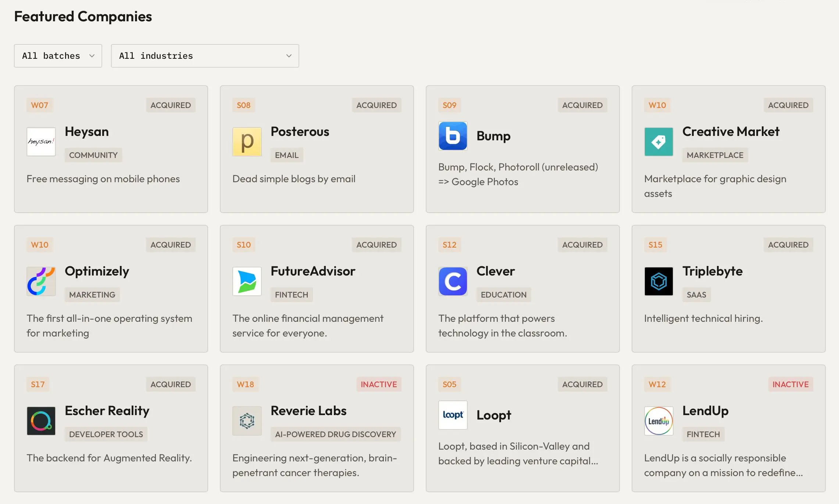
Task: Open the Triplebyte company name link
Action: coord(713,271)
